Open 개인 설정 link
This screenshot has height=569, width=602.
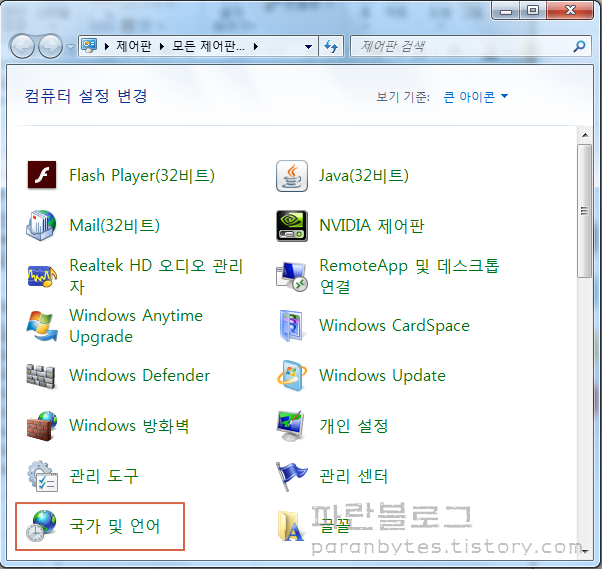[x=354, y=426]
